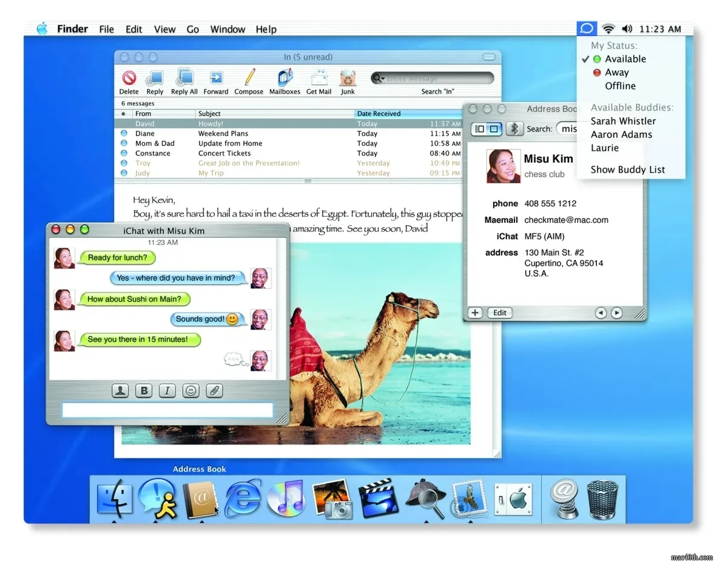Attach a file using iChat's paperclip icon
This screenshot has height=575, width=728.
point(214,390)
